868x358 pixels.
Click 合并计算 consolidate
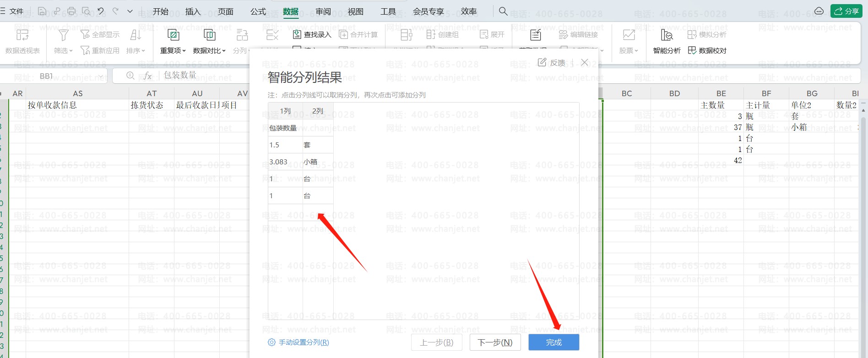pyautogui.click(x=358, y=34)
